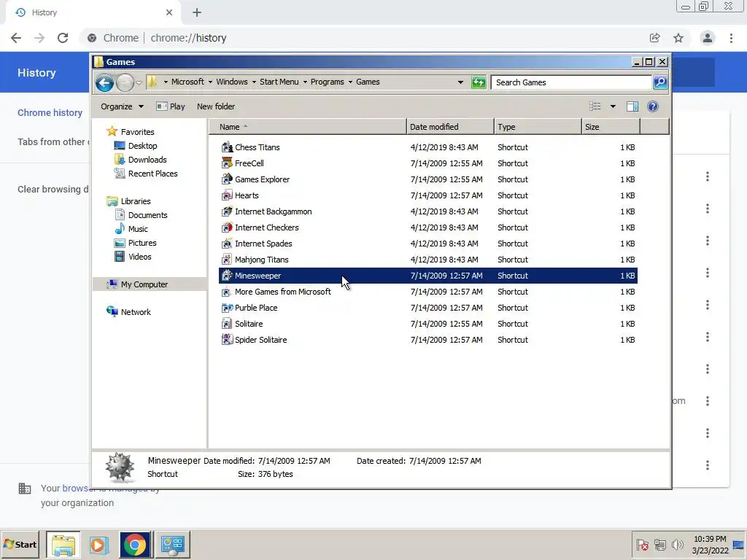Click Play in the Explorer toolbar
747x560 pixels.
click(x=171, y=106)
